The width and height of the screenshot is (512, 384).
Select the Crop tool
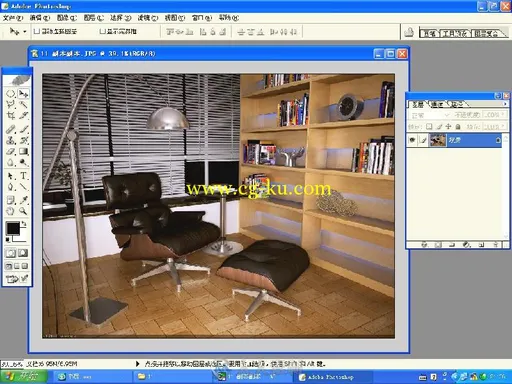click(x=11, y=116)
